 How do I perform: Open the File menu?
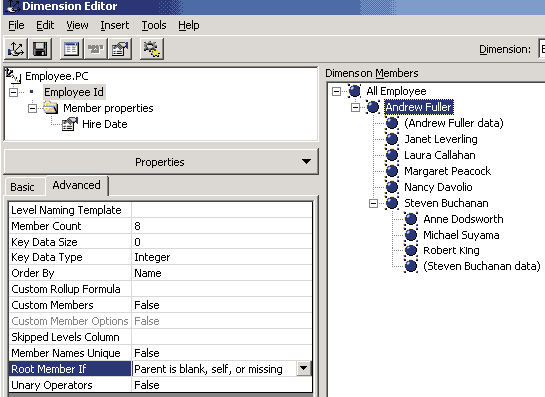[16, 25]
